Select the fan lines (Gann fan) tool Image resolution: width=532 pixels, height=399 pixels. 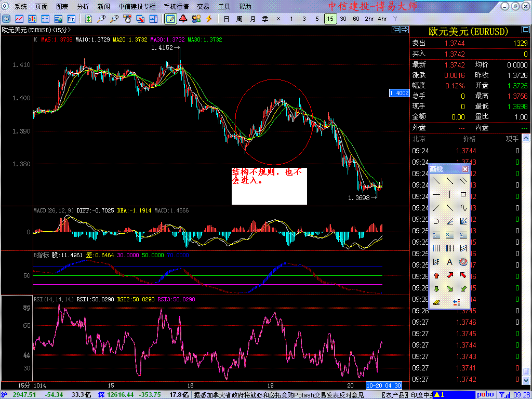pyautogui.click(x=463, y=221)
